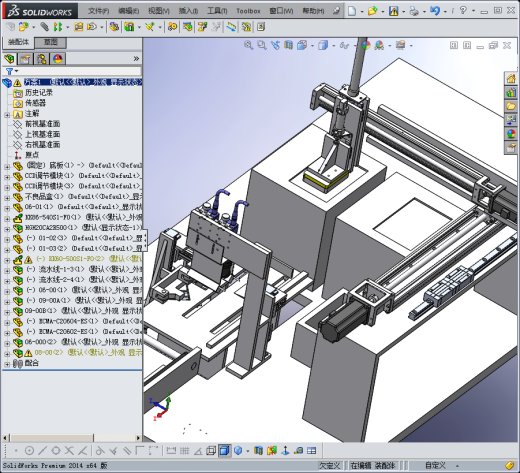Open the DisplayManager color ball tab
This screenshot has width=520, height=473.
(58, 59)
